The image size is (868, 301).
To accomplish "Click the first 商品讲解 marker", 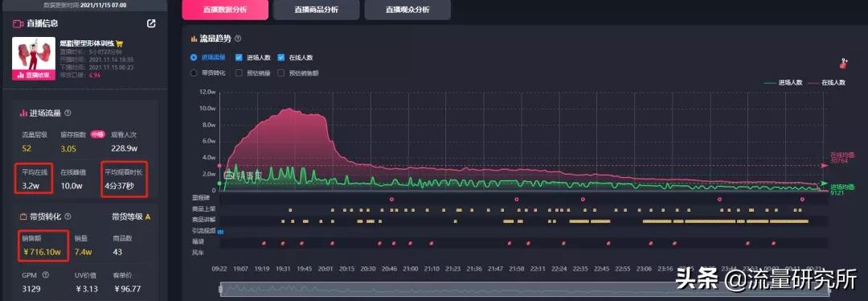I will (x=283, y=221).
